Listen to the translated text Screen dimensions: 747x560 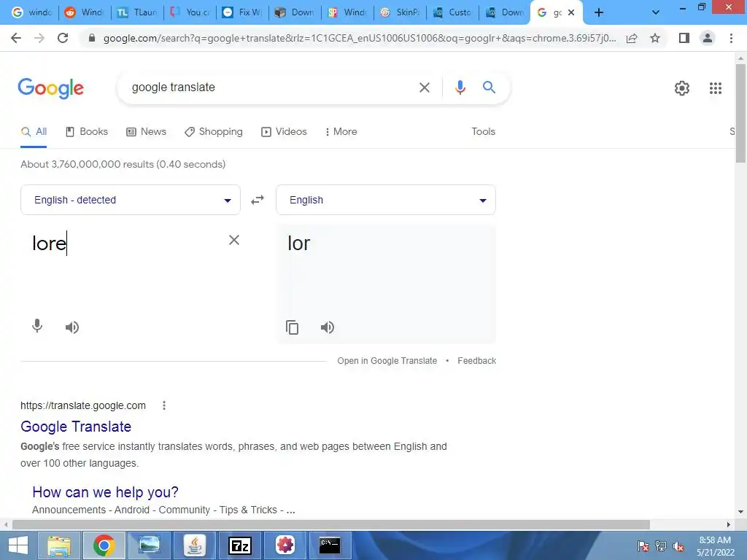(328, 327)
